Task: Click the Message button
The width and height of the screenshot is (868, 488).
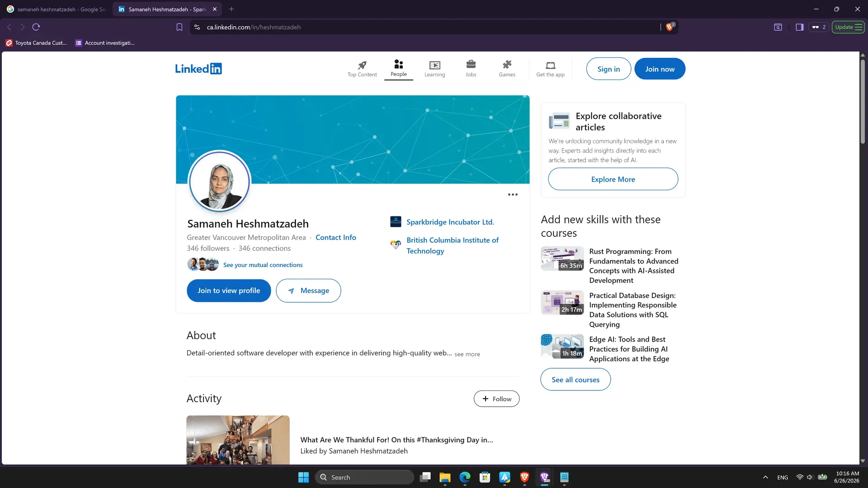Action: tap(308, 291)
